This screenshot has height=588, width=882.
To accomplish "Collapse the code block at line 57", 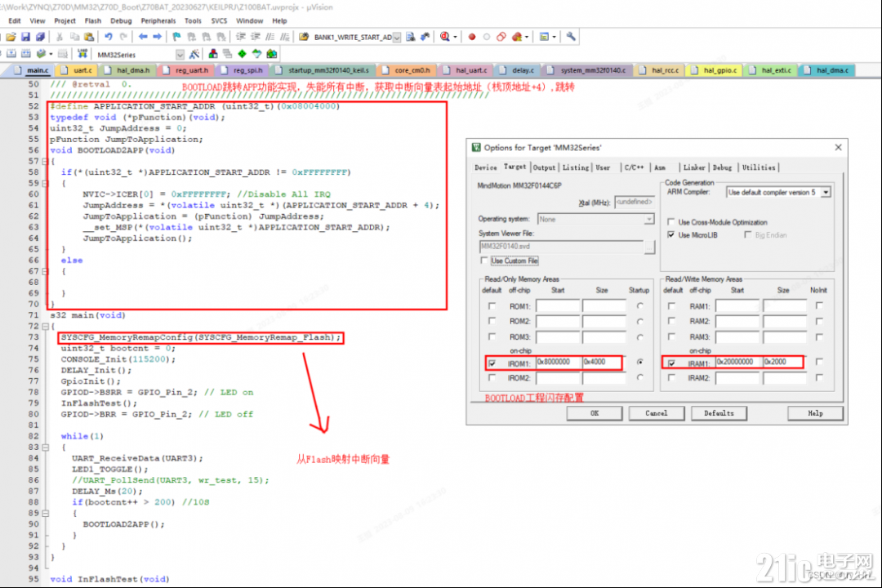I will tap(46, 162).
